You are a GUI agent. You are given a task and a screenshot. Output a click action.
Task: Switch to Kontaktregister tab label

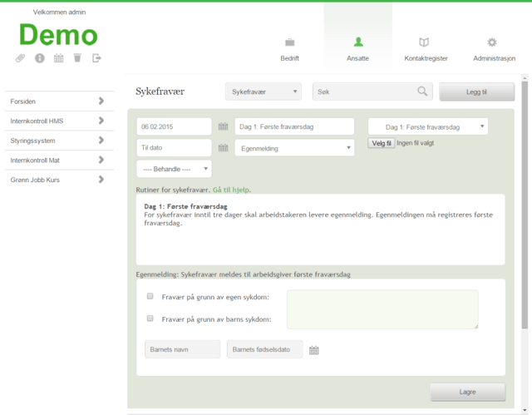426,58
